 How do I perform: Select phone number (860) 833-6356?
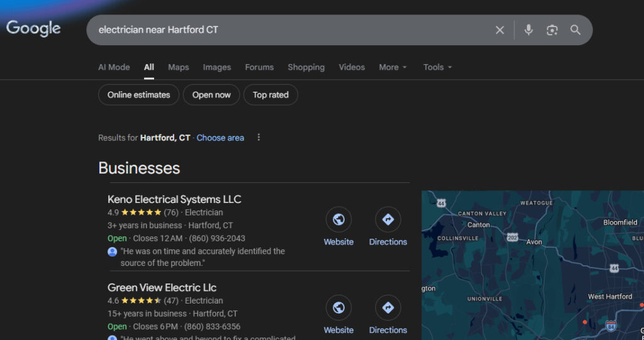[x=212, y=327]
